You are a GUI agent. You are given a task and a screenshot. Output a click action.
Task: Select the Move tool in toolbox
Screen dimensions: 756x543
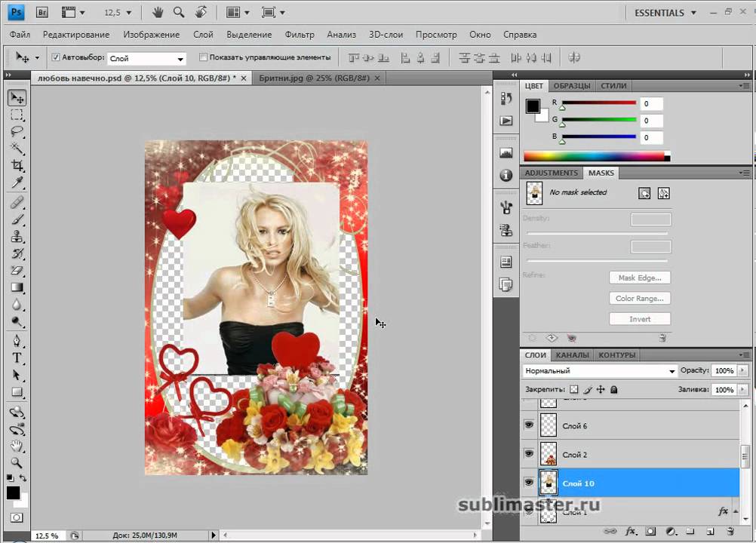[17, 98]
